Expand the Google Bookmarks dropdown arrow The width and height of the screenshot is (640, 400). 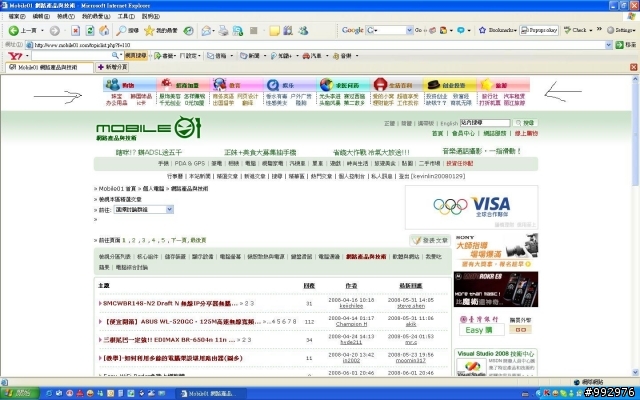[515, 31]
